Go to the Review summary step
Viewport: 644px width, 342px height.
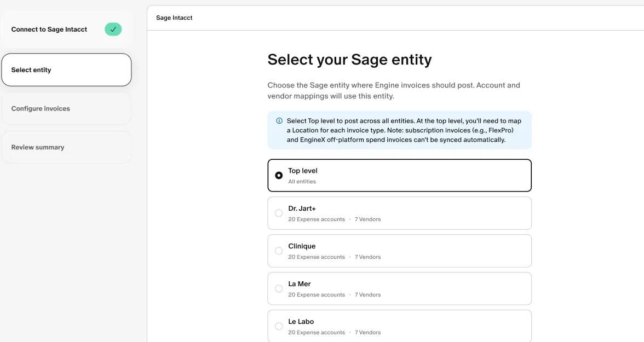[x=66, y=147]
